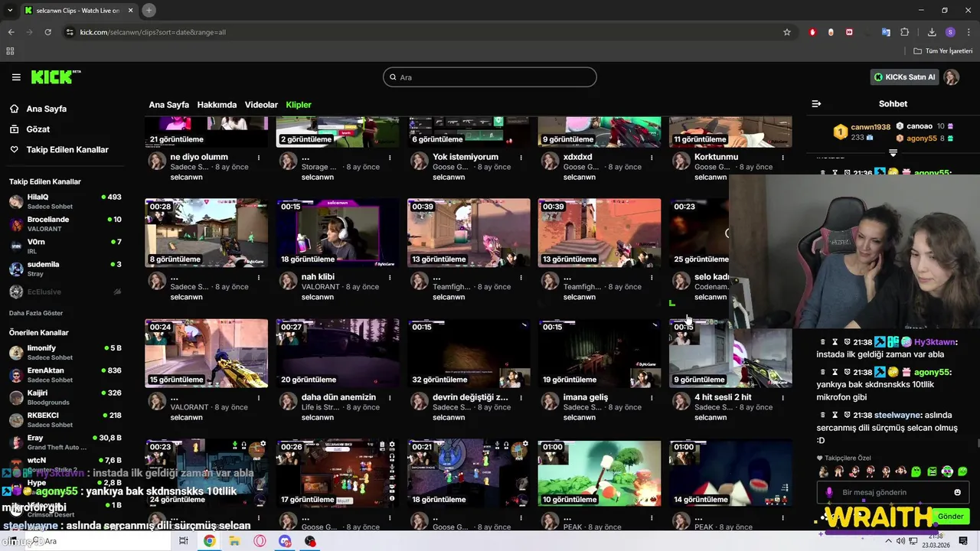
Task: Open Takip Edilen Kanallar heart item
Action: coord(67,149)
